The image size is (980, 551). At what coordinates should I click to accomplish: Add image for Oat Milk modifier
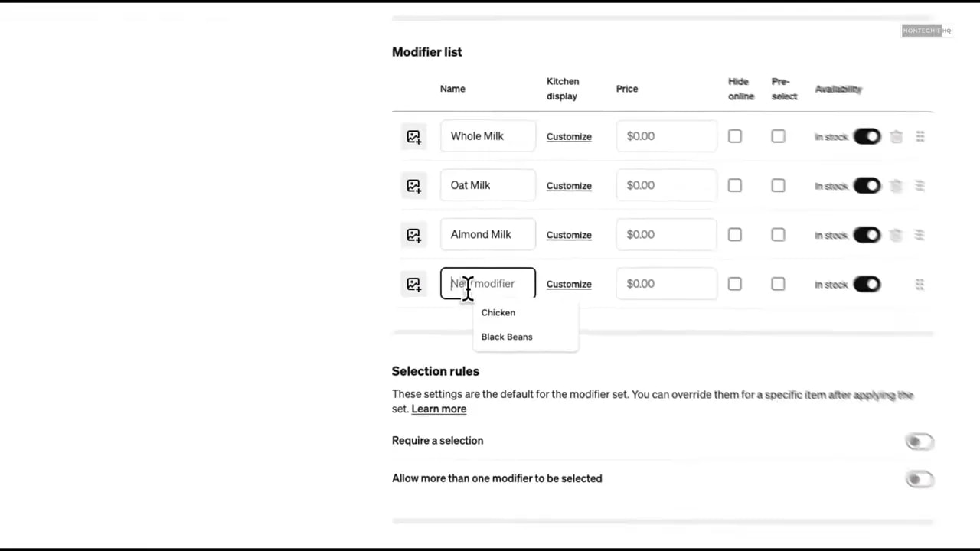(413, 186)
